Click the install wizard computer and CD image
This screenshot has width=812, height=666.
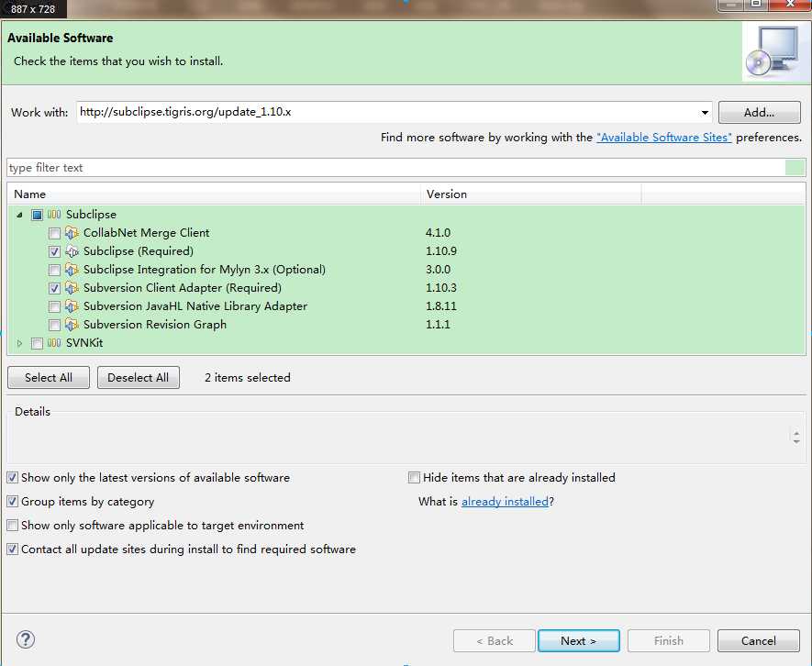[x=773, y=51]
